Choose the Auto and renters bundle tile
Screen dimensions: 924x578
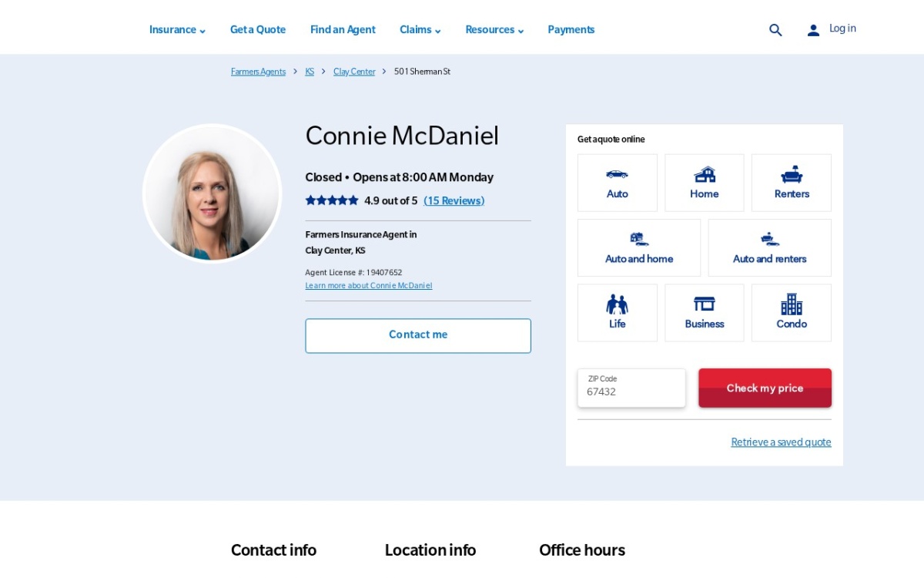[770, 247]
